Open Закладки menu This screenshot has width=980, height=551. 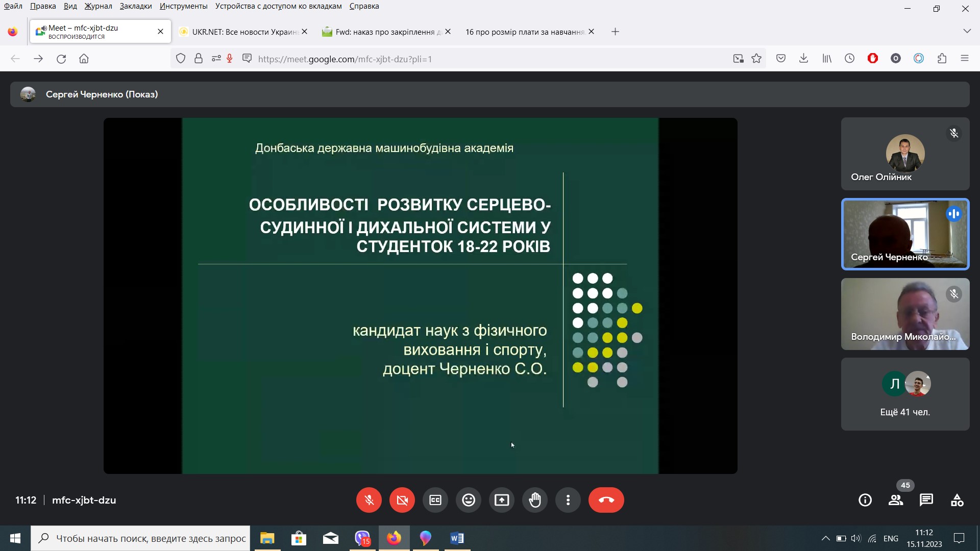click(x=136, y=6)
